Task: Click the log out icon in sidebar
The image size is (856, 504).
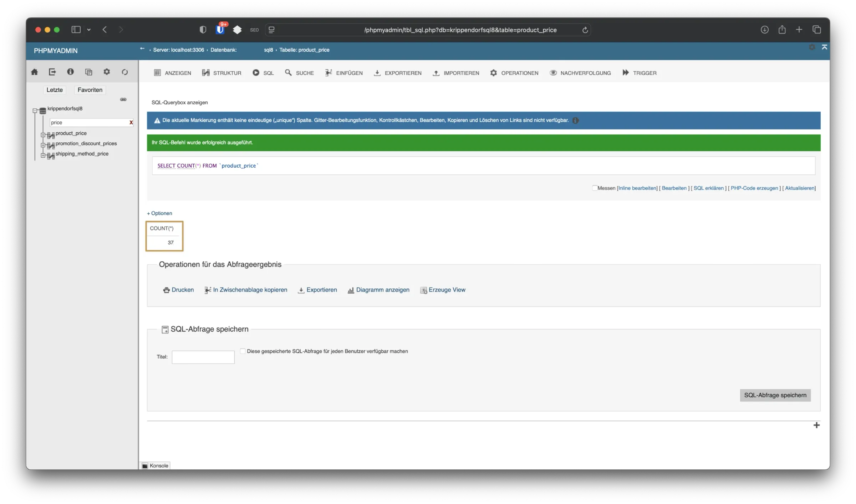Action: [52, 72]
